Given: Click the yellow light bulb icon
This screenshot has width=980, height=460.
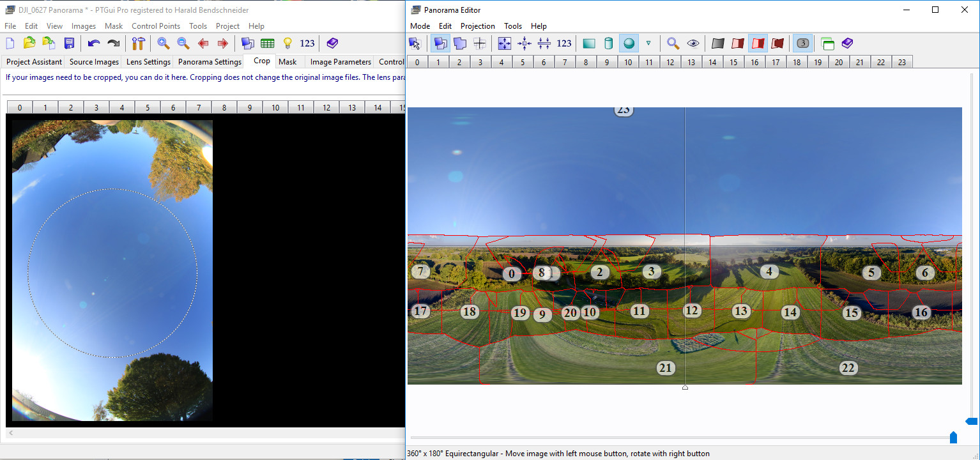Looking at the screenshot, I should pyautogui.click(x=287, y=43).
